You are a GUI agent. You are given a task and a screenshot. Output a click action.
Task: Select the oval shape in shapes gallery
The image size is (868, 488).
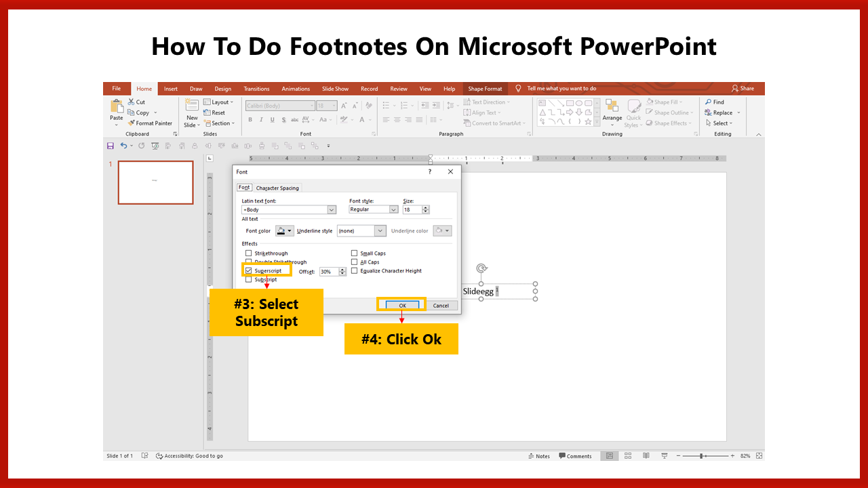click(579, 104)
